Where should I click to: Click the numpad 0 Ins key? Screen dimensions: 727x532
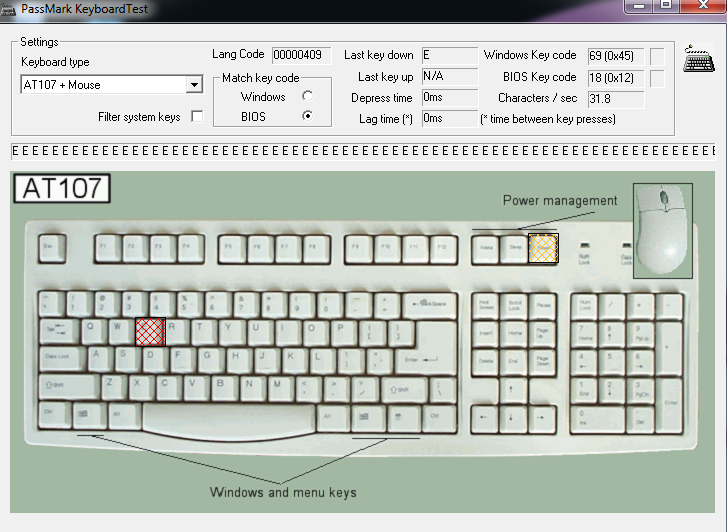[x=598, y=419]
